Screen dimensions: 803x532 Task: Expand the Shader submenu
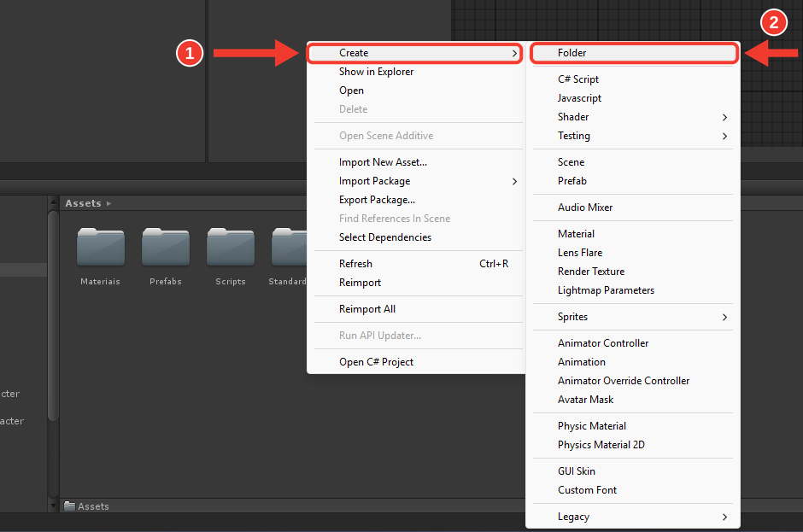click(634, 117)
